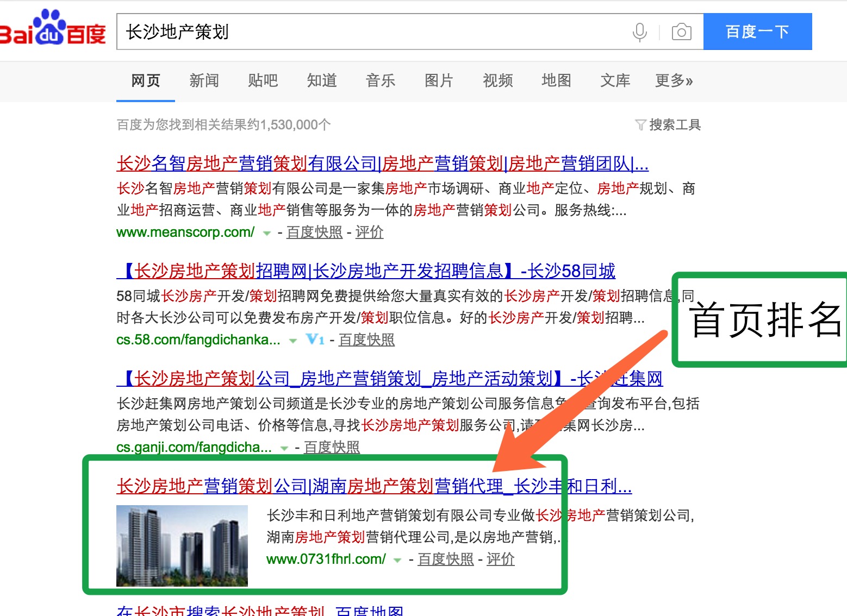Screen dimensions: 847x616
Task: Click the microphone voice search icon
Action: pyautogui.click(x=640, y=32)
